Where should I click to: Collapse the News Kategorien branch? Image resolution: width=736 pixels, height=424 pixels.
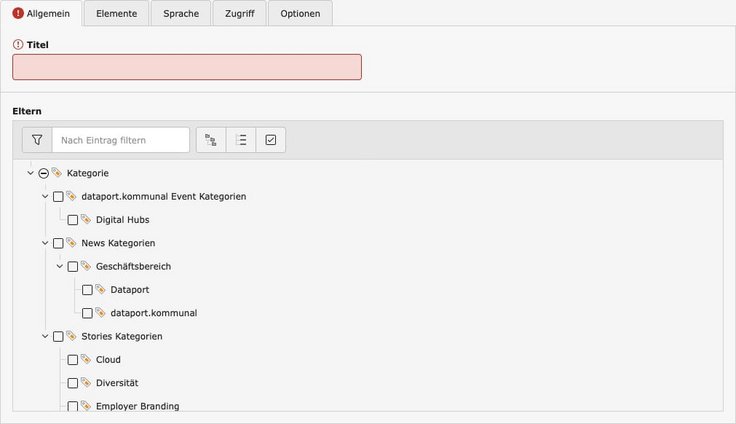point(45,243)
